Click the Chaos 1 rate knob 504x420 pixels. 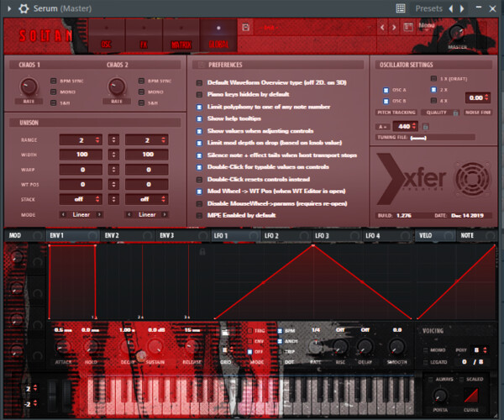pos(29,87)
